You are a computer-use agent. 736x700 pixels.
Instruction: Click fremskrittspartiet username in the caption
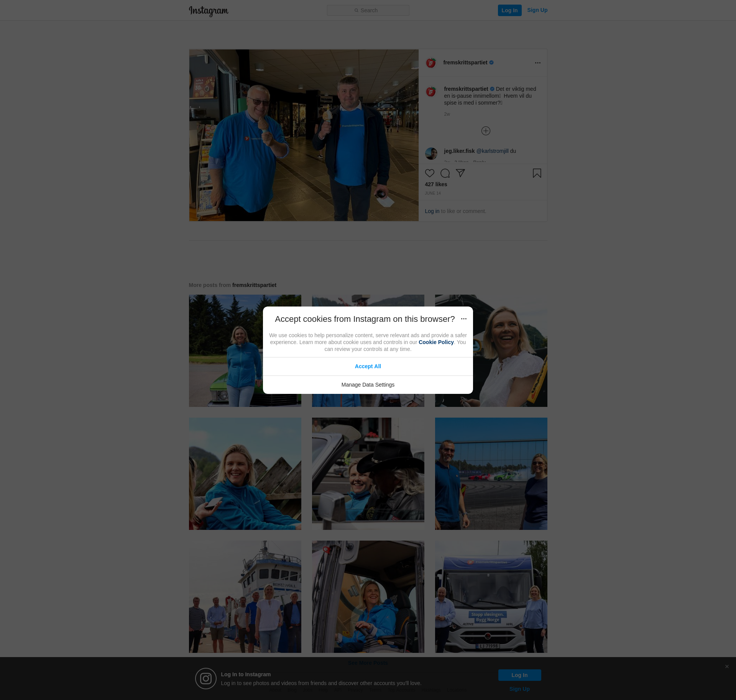466,89
